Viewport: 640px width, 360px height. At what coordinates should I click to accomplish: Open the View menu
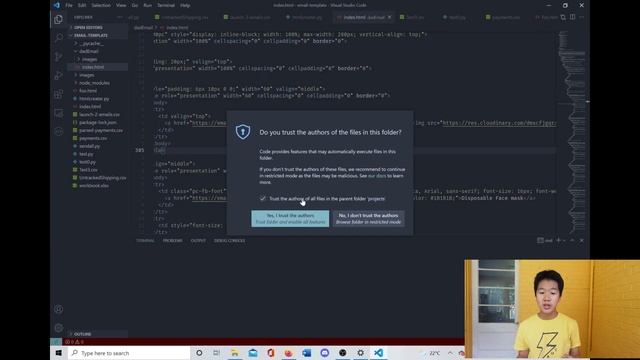[121, 5]
